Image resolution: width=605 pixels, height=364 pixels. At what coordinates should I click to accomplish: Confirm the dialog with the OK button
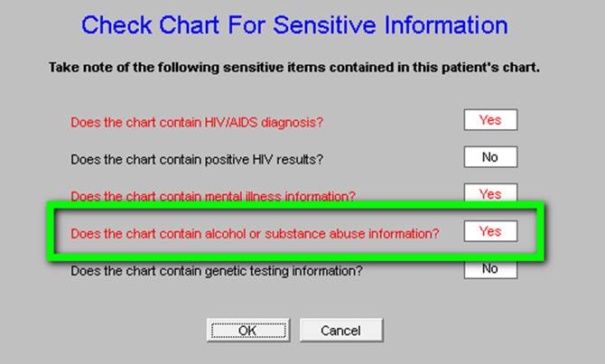(248, 331)
